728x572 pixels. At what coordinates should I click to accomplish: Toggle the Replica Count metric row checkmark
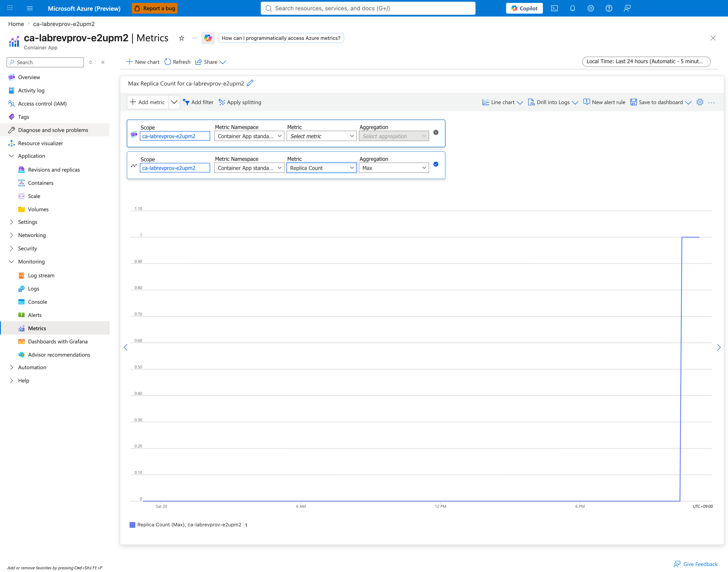pos(436,164)
